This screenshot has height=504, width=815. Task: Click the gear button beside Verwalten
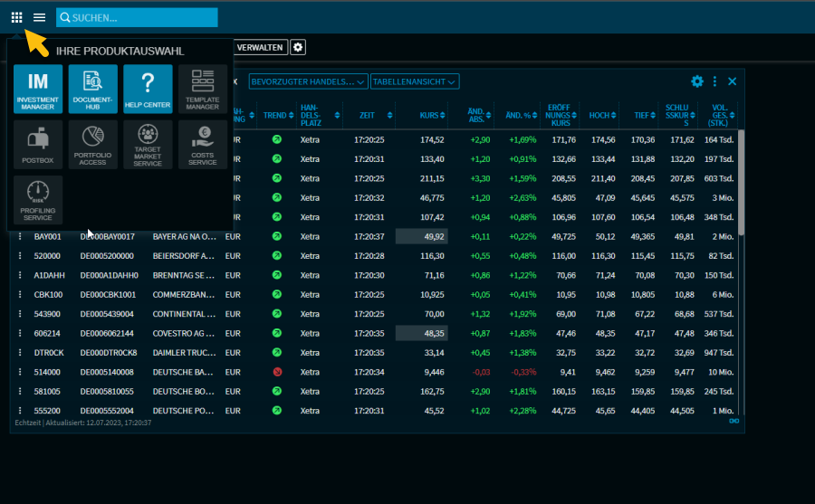(298, 47)
